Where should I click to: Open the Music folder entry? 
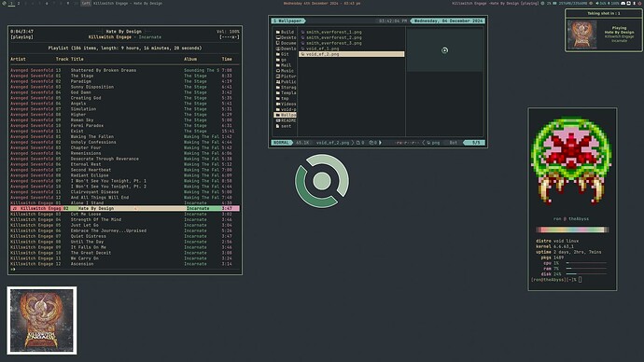(285, 71)
